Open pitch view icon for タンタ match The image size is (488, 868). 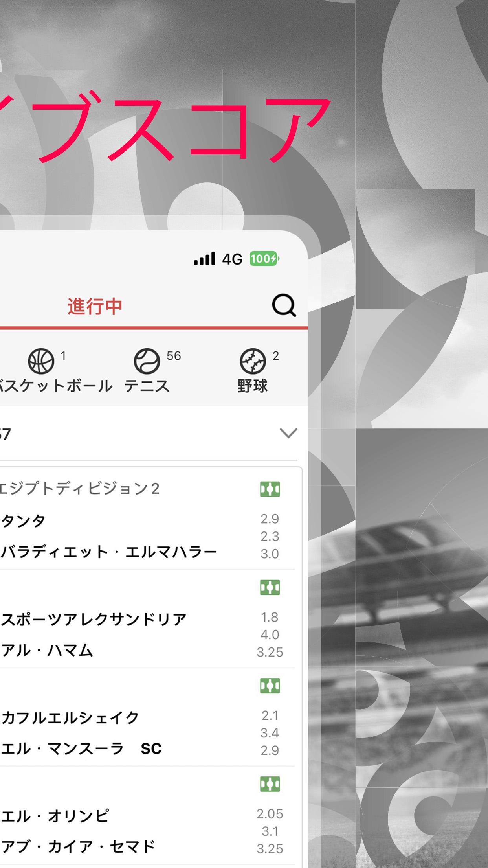click(x=270, y=489)
